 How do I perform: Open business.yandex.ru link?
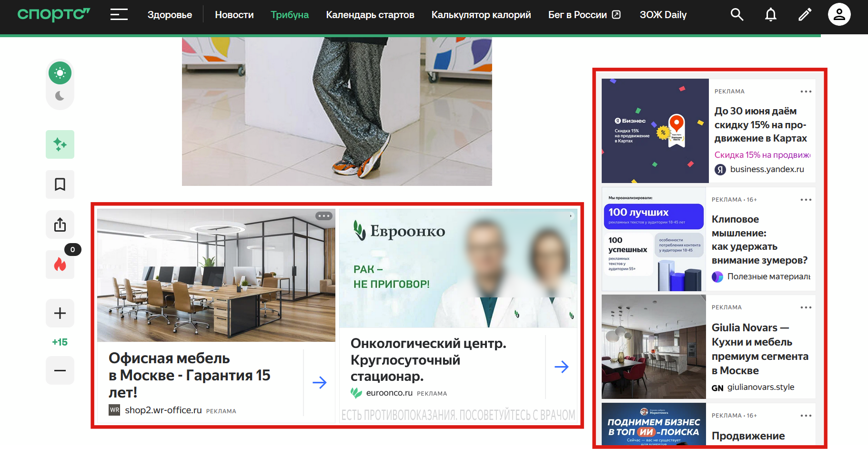pos(767,169)
